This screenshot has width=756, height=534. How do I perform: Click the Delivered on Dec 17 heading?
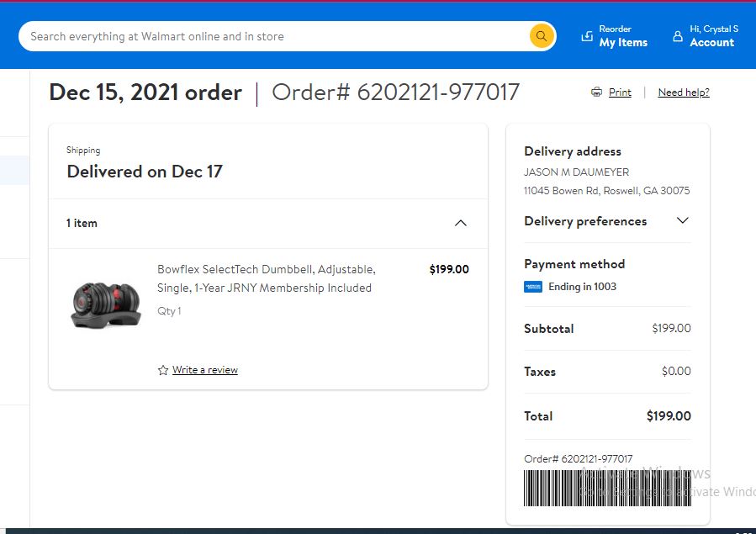145,172
